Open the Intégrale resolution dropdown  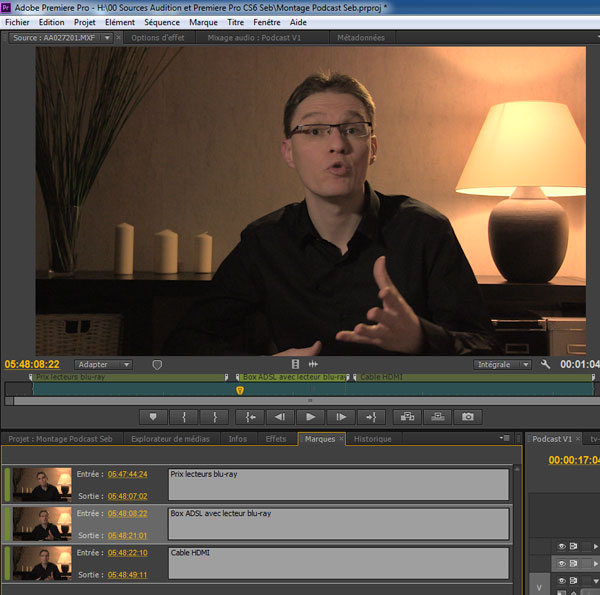[x=503, y=365]
